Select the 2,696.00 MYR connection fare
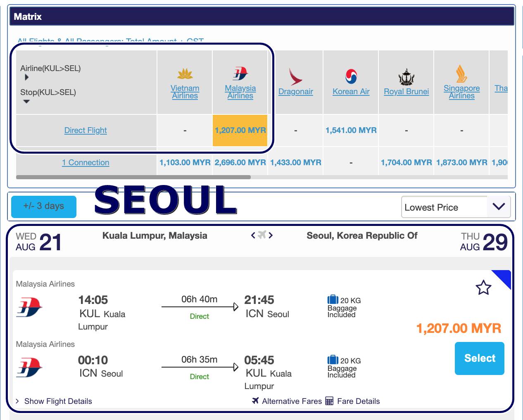Image resolution: width=523 pixels, height=420 pixels. 240,163
